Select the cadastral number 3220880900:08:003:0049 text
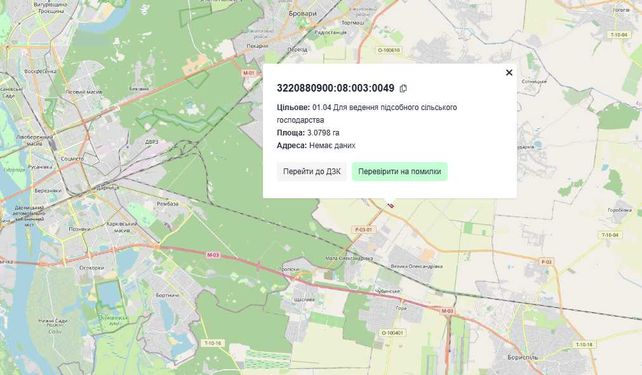This screenshot has height=375, width=642. point(335,88)
